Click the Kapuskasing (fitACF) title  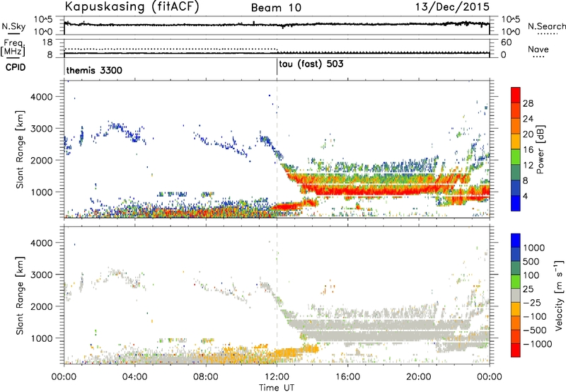(132, 6)
